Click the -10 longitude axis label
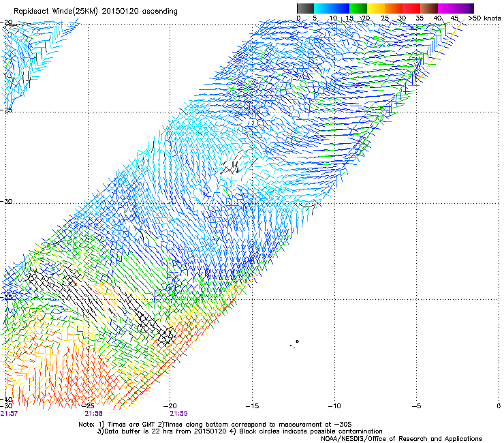The width and height of the screenshot is (504, 443). 334,406
